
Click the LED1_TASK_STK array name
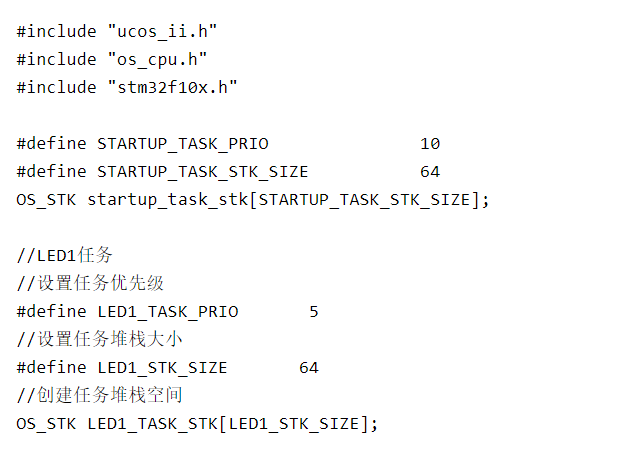[153, 424]
